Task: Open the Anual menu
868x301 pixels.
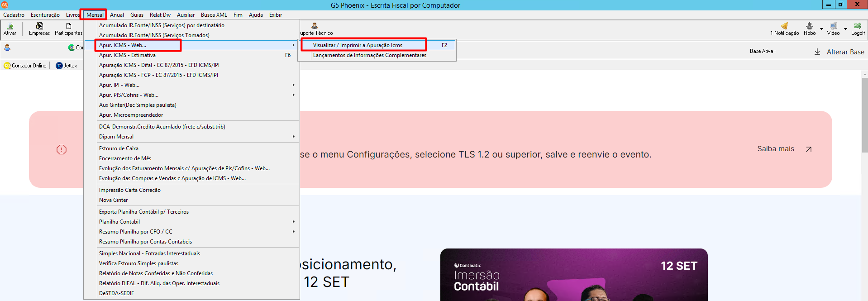Action: [117, 15]
